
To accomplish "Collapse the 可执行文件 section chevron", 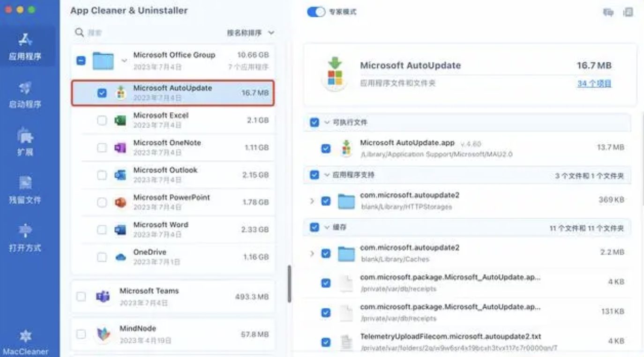I will pyautogui.click(x=327, y=122).
